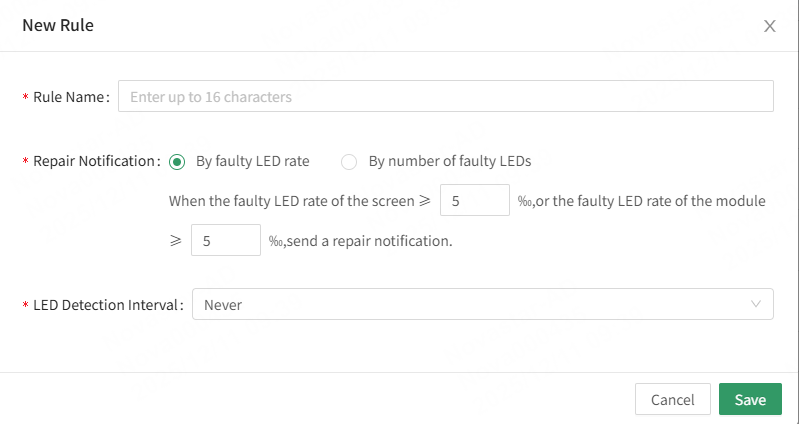Click the 'send a repair notification' text

368,241
